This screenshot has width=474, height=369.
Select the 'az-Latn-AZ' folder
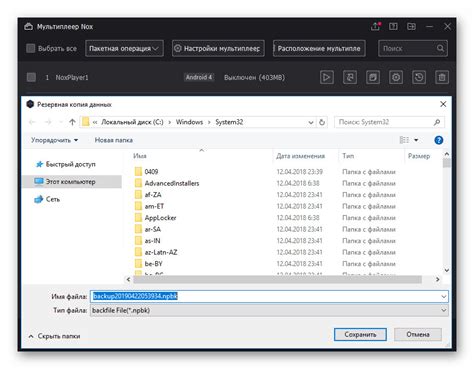coord(161,252)
